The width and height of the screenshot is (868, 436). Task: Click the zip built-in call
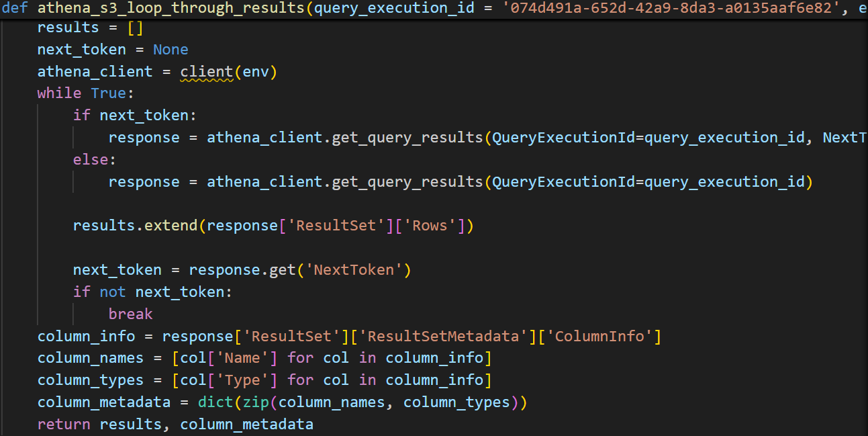(x=255, y=402)
